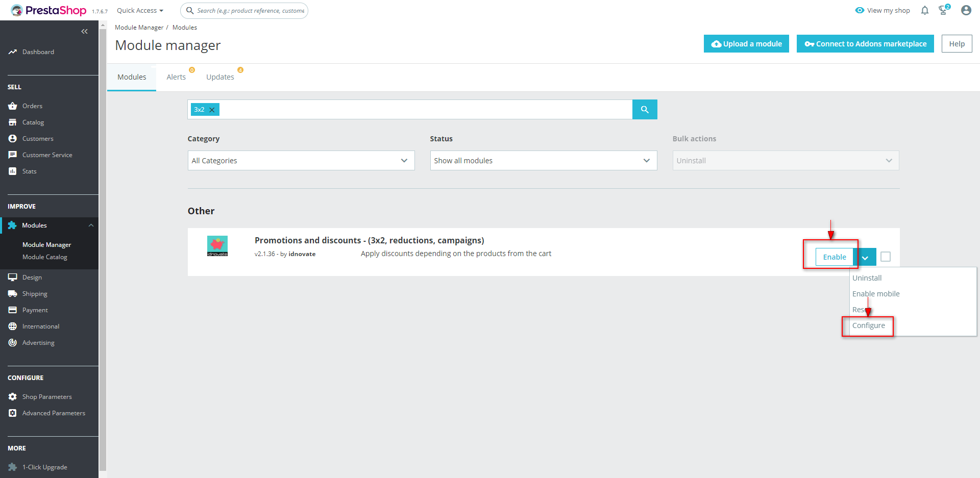The image size is (980, 478).
Task: Open Module Manager in the sidebar
Action: pyautogui.click(x=46, y=245)
